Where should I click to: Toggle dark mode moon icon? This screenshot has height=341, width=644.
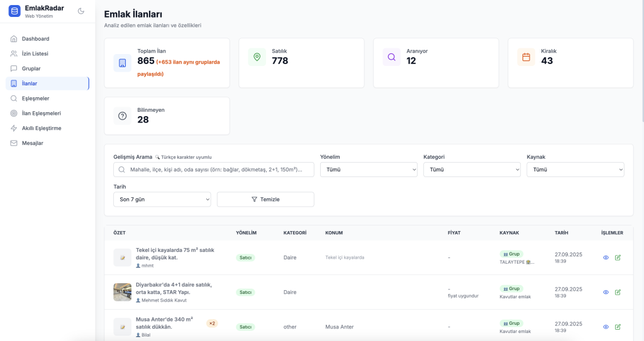point(80,11)
